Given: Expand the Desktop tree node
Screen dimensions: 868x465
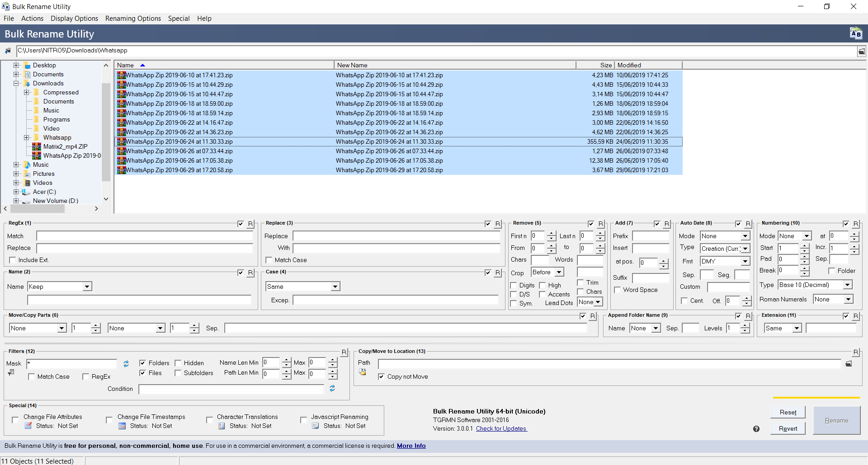Looking at the screenshot, I should [16, 66].
